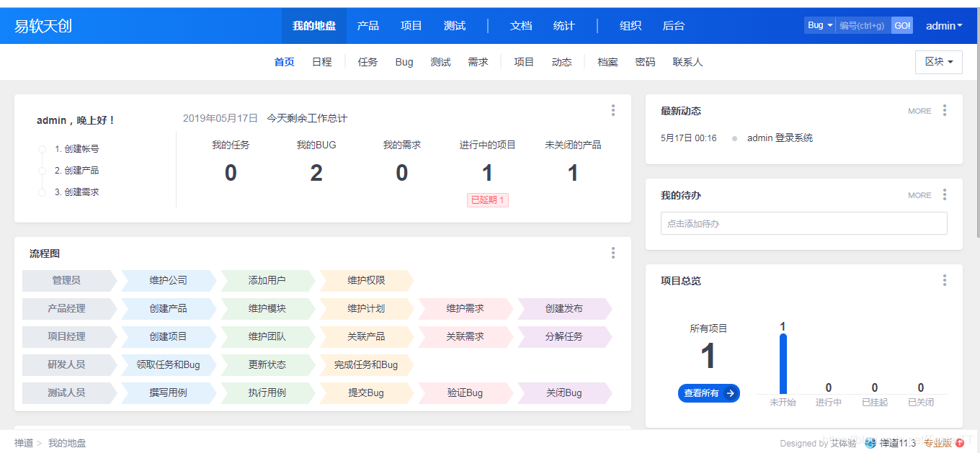Open the Bug search type dropdown
The height and width of the screenshot is (453, 980).
819,24
